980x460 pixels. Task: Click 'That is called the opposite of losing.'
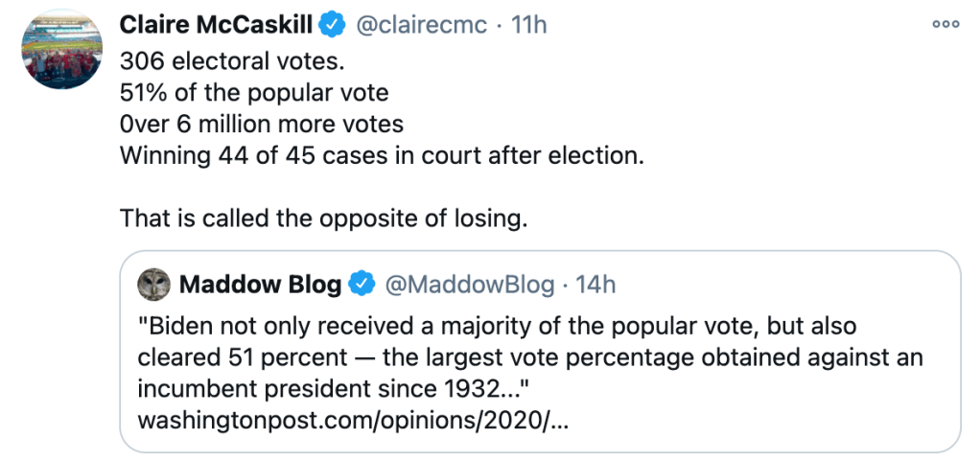[323, 218]
